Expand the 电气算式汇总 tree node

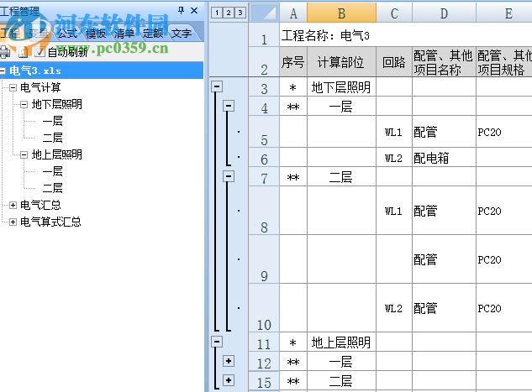(x=13, y=222)
